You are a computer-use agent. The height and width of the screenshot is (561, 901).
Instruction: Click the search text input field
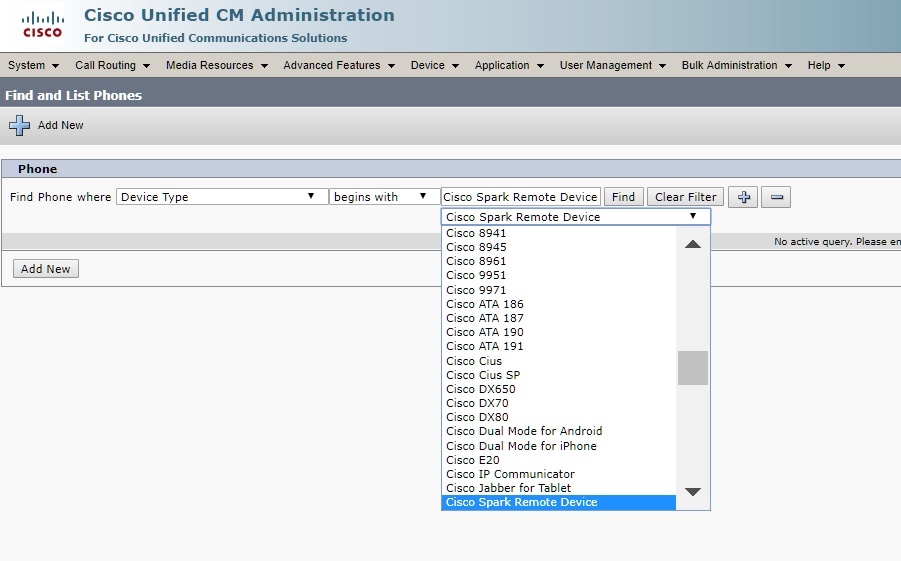coord(521,197)
